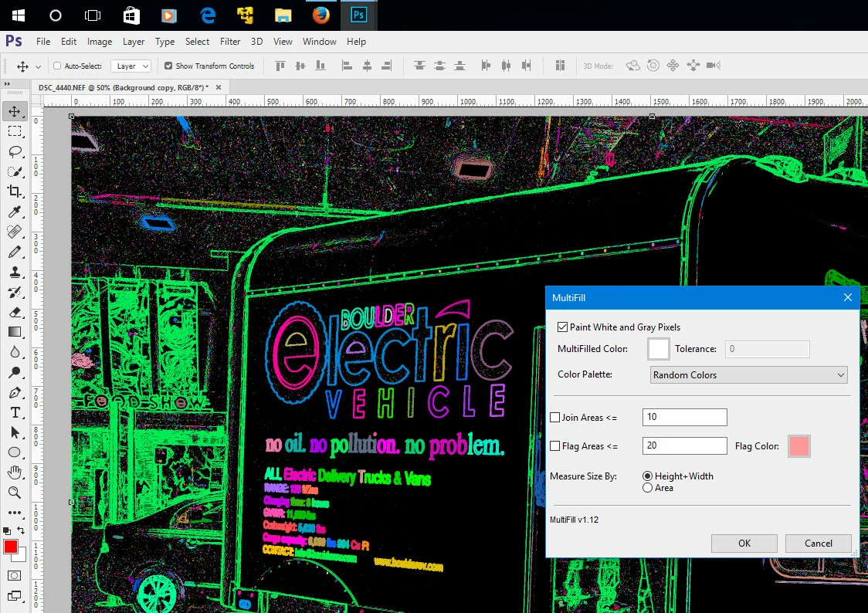
Task: Toggle Quick Mask mode icon
Action: [x=15, y=575]
